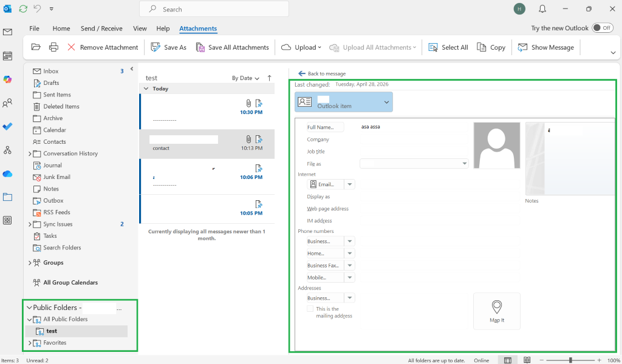Open OneDrive cloud icon in sidebar

7,174
